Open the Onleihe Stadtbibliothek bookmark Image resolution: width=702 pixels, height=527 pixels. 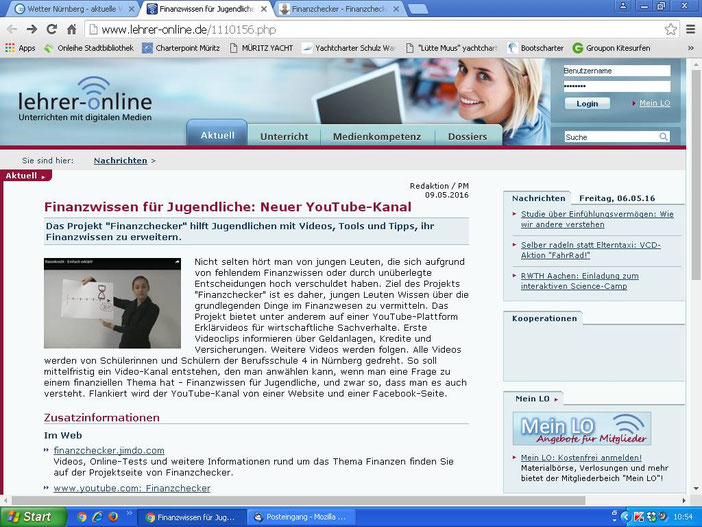click(x=89, y=48)
